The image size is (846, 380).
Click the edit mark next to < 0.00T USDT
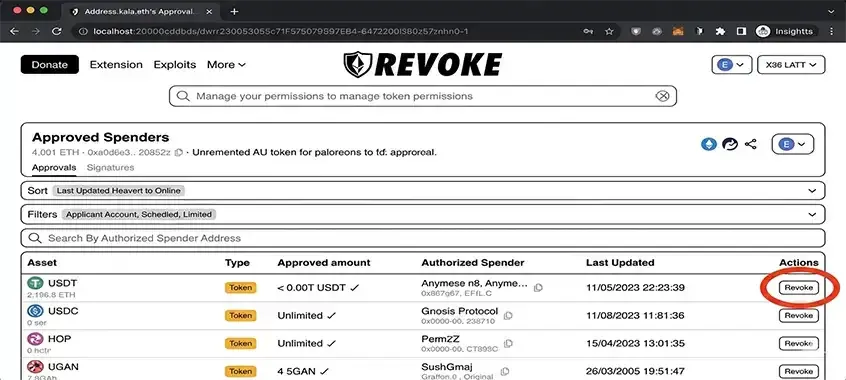[x=354, y=288]
